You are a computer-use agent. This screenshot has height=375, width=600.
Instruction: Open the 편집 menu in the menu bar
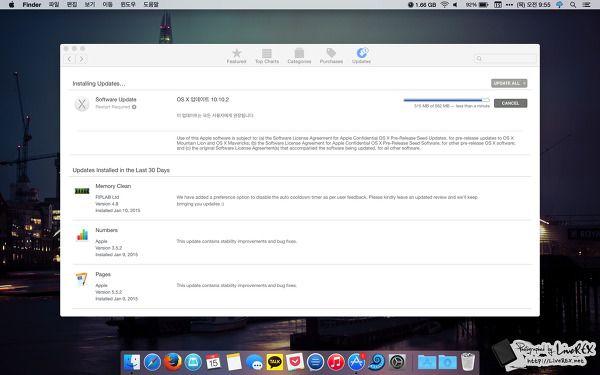click(x=72, y=5)
